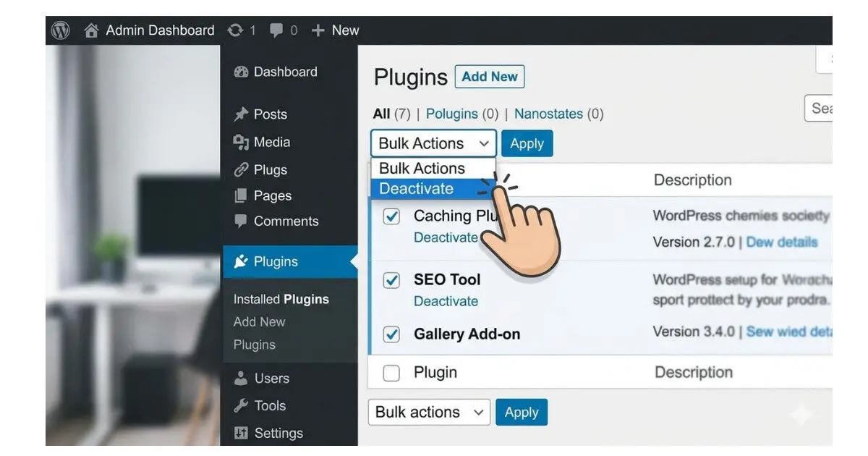Open the All plugins filter
Screen dimensions: 868x456
coord(380,114)
